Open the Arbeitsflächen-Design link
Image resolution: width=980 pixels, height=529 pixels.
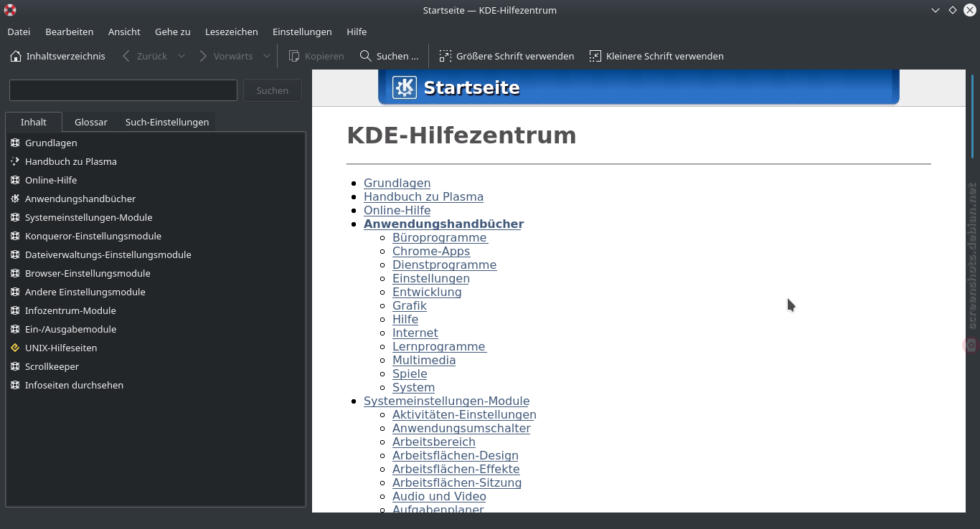pyautogui.click(x=455, y=455)
